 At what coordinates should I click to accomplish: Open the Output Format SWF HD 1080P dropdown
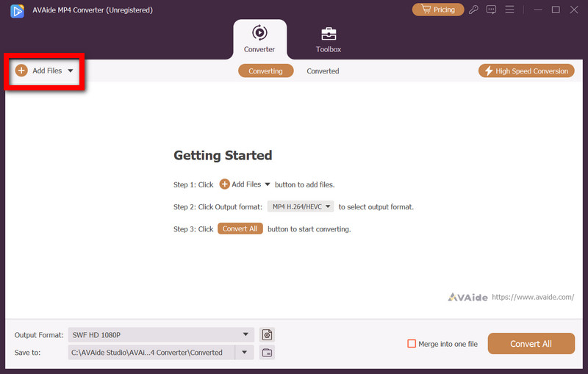160,335
